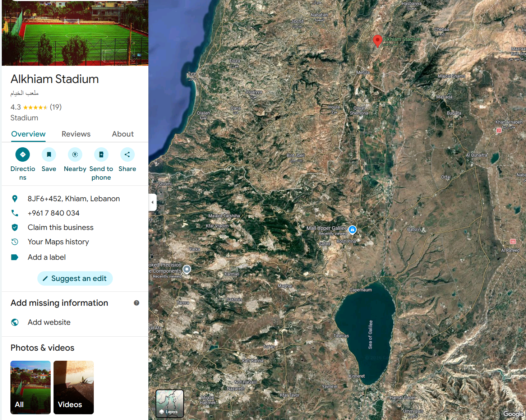Click the Sea of Galilee label
Screen dimensions: 526x420
click(x=370, y=334)
